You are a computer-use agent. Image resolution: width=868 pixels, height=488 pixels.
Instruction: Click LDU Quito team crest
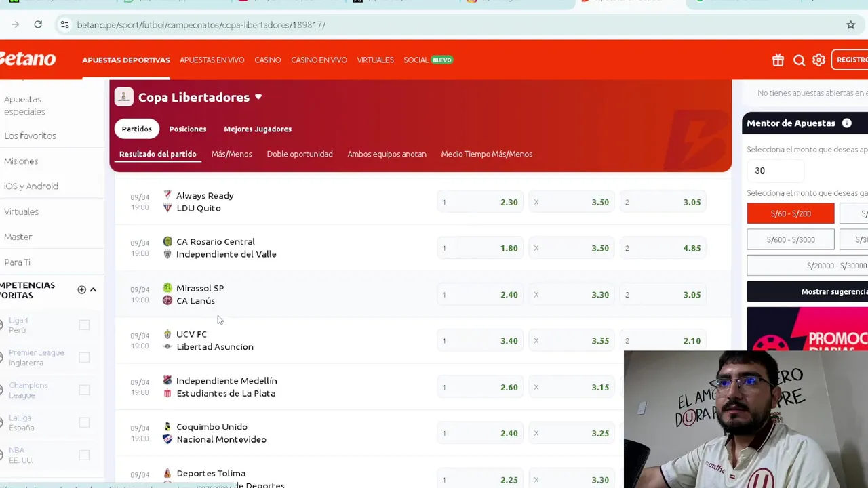[x=167, y=208]
